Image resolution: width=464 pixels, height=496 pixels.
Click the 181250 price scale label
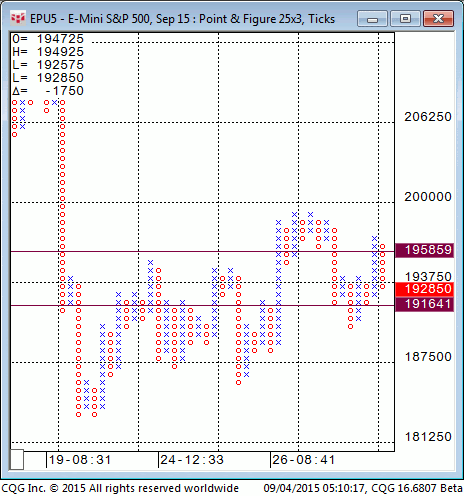coord(428,437)
